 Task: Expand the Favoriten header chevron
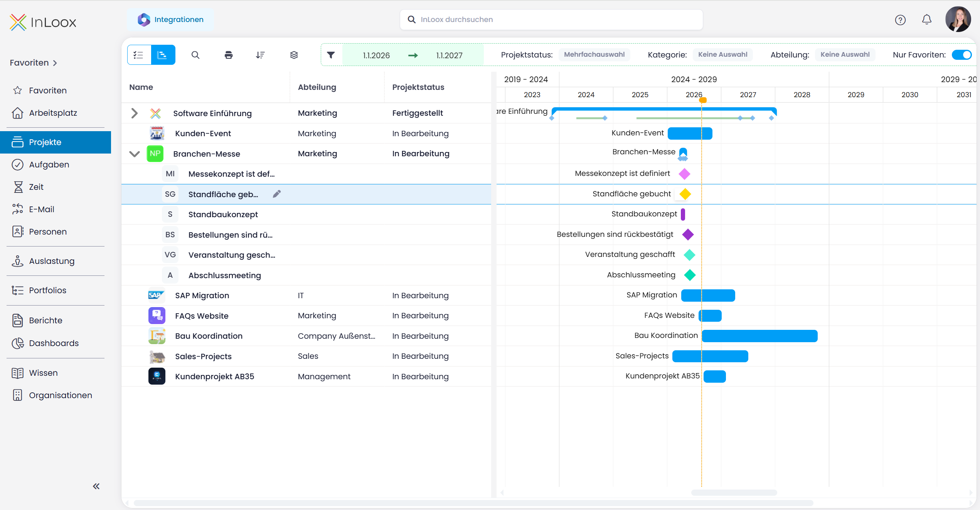(55, 63)
